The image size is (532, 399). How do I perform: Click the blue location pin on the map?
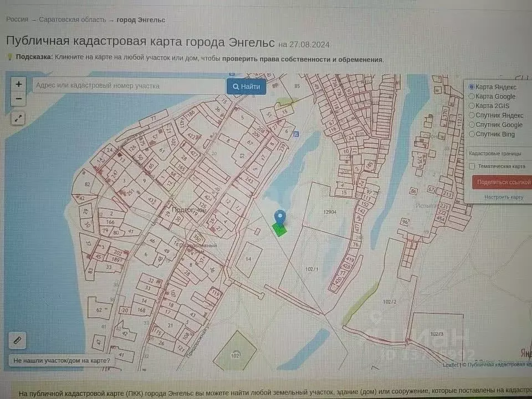(x=280, y=216)
